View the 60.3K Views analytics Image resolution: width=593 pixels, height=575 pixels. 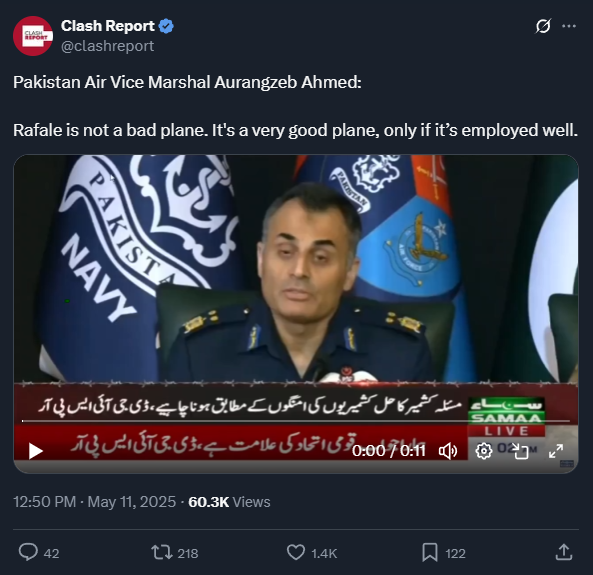click(x=229, y=502)
